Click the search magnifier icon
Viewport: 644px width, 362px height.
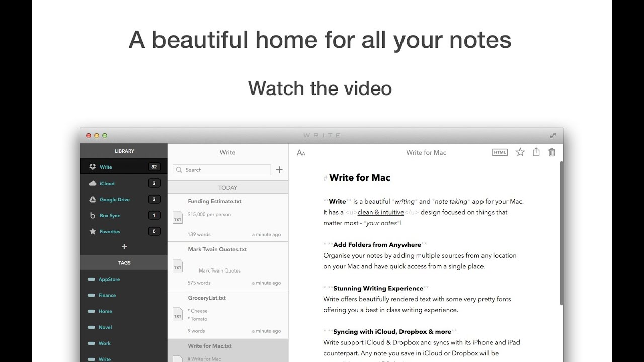tap(180, 170)
